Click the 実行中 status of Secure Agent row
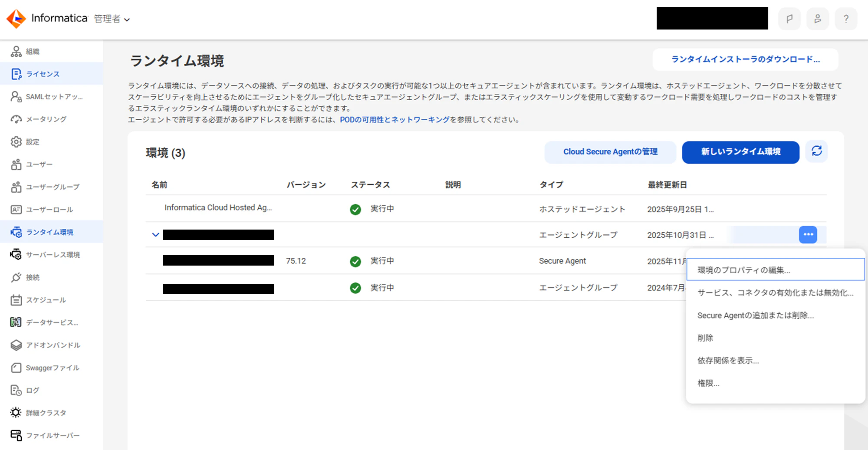The image size is (868, 450). click(382, 261)
